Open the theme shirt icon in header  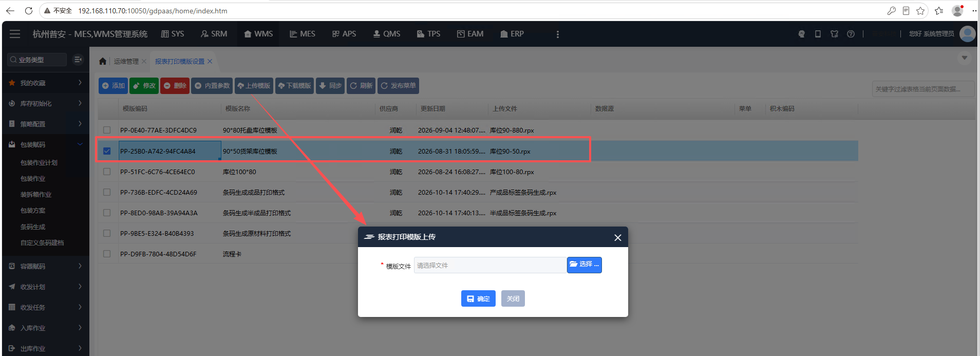pyautogui.click(x=834, y=34)
